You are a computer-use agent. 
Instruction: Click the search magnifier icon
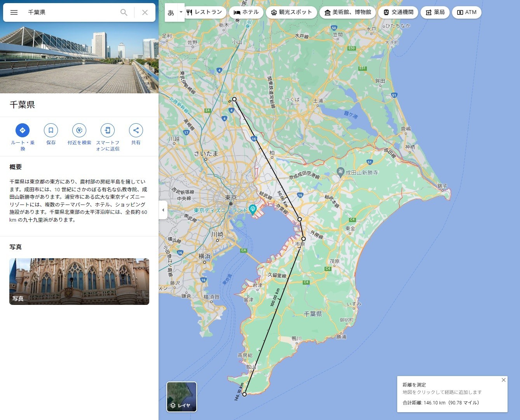click(x=124, y=12)
